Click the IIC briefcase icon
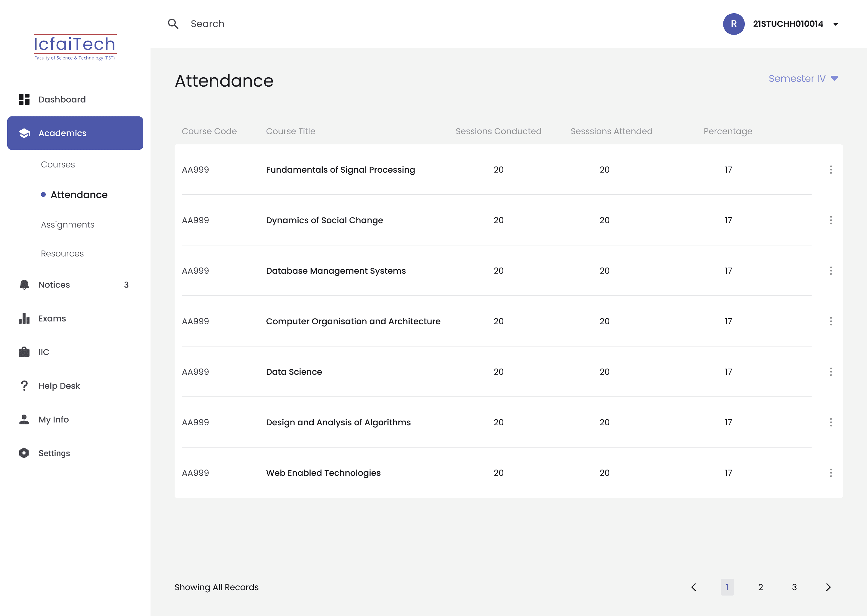The width and height of the screenshot is (867, 616). pos(24,352)
